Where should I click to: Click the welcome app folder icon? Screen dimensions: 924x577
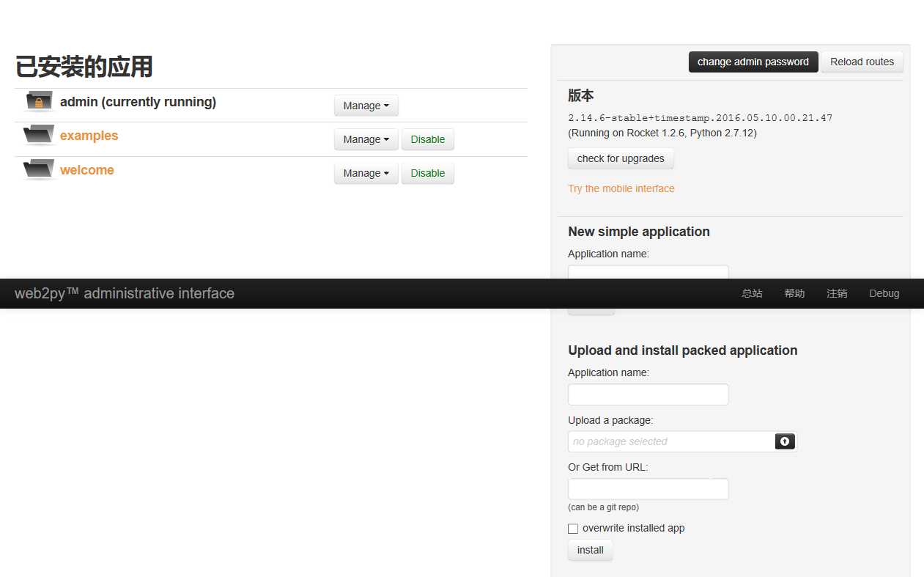click(39, 169)
